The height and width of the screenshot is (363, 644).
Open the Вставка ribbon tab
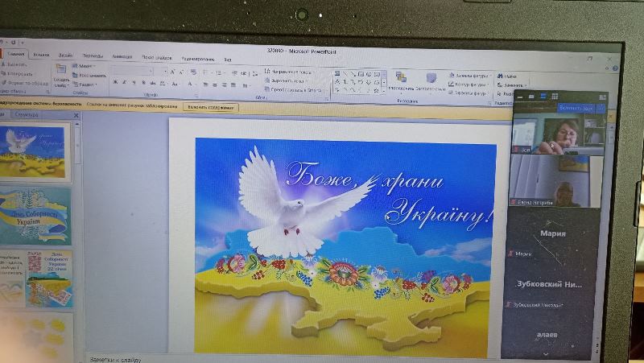42,55
